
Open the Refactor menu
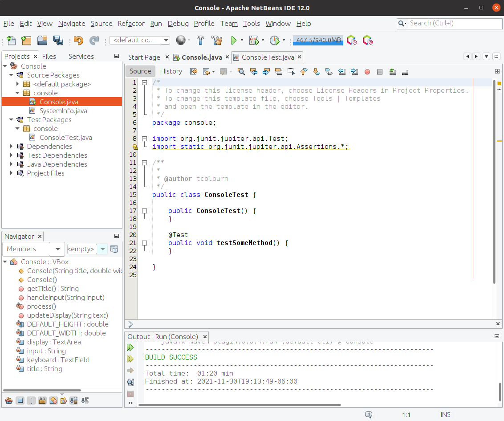click(131, 24)
